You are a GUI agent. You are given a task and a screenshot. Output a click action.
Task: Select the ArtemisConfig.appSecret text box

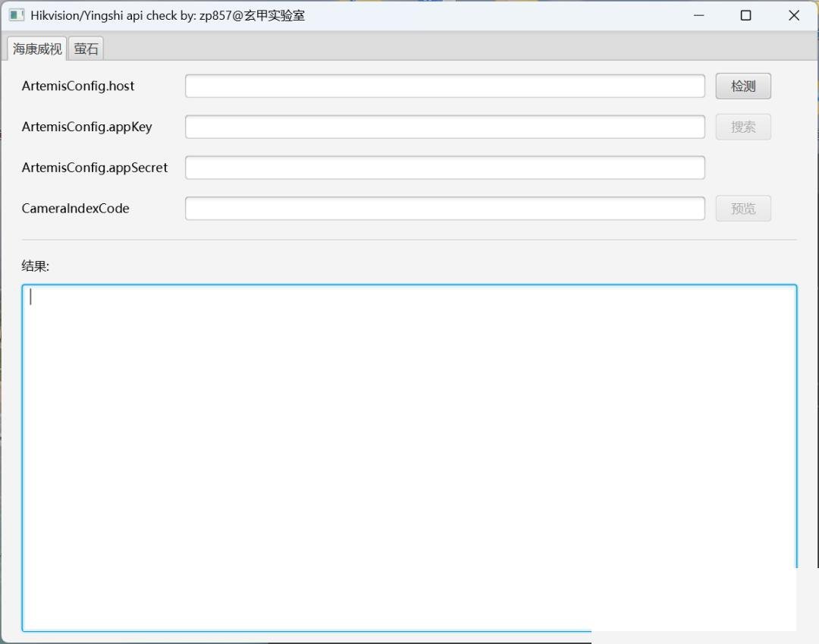(445, 168)
